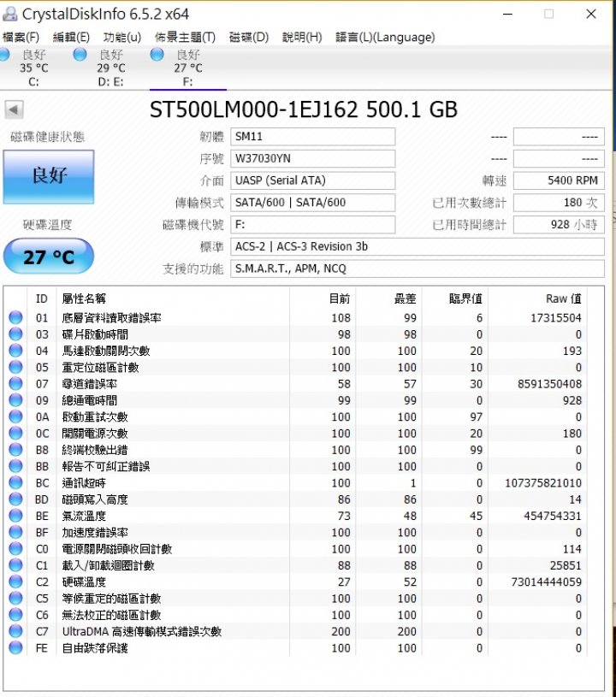Screen dimensions: 616x697
Task: Select the C: drive tab at 35 °C
Action: pos(34,68)
